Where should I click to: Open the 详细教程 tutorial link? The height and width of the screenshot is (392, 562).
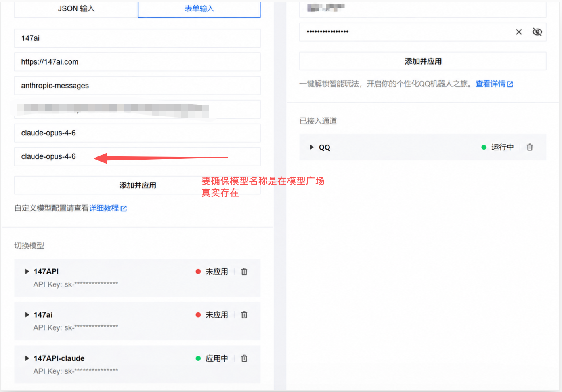104,208
